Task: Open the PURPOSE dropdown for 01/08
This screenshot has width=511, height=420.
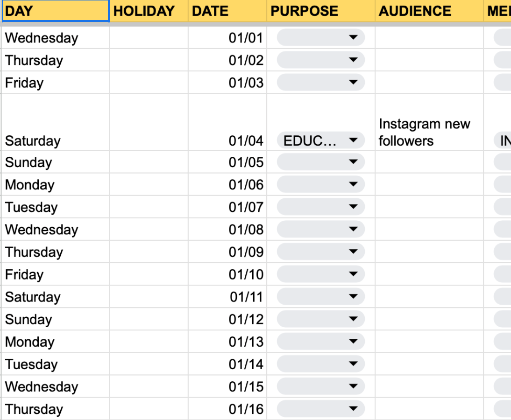Action: click(x=321, y=229)
